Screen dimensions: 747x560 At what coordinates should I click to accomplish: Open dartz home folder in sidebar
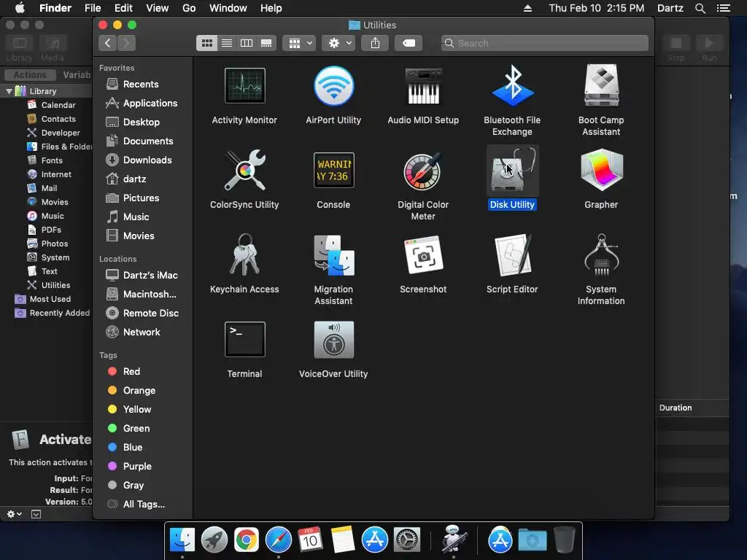click(x=125, y=179)
